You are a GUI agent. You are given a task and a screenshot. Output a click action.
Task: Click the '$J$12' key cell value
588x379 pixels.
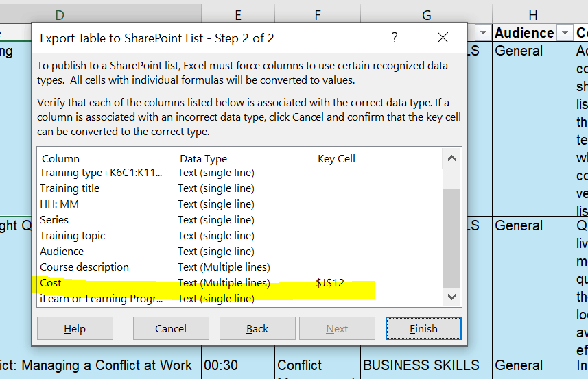click(330, 283)
